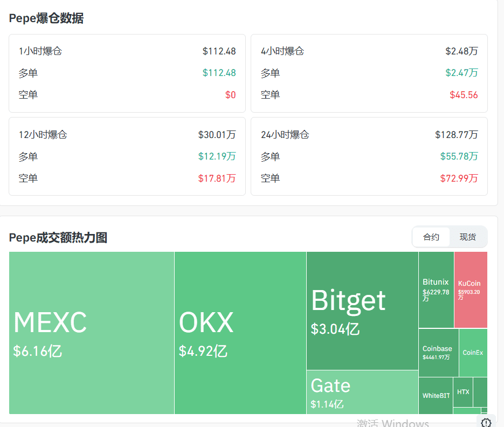The height and width of the screenshot is (427, 504).
Task: Click the Pepe爆仓数据 heading
Action: (x=46, y=18)
